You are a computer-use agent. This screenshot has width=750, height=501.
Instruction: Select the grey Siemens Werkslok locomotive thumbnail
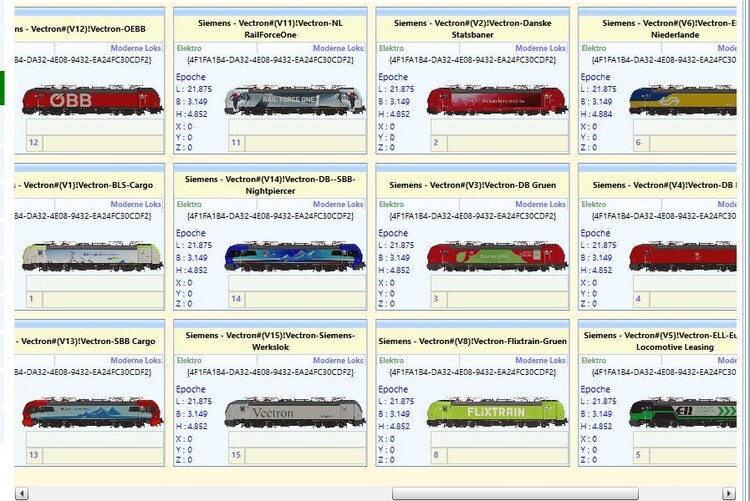(294, 413)
